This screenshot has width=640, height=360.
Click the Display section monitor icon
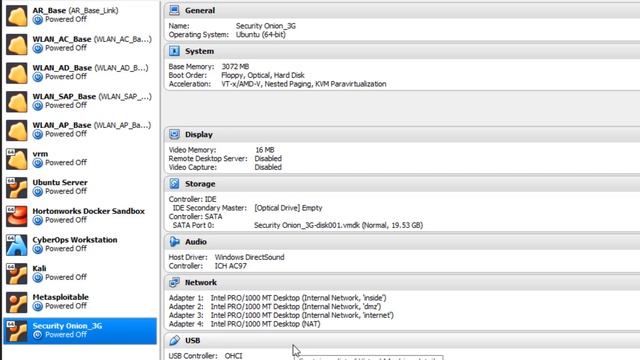(174, 134)
